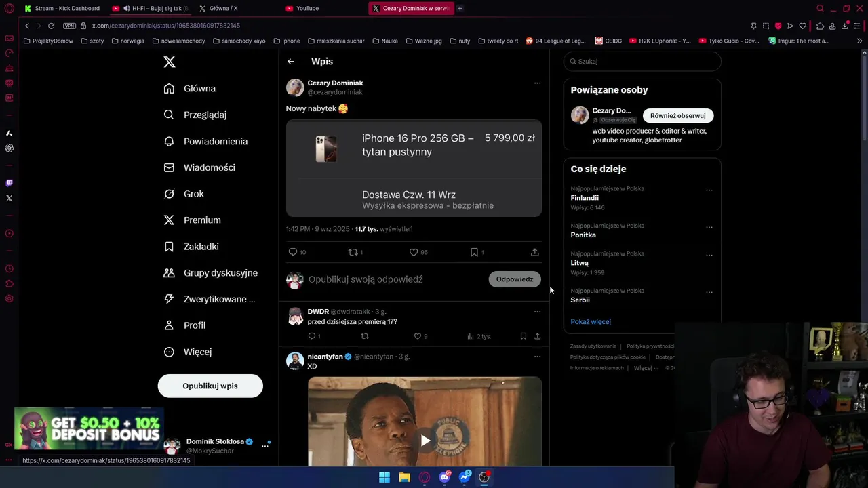Share DWDR's comment
The image size is (868, 488).
pos(537,336)
